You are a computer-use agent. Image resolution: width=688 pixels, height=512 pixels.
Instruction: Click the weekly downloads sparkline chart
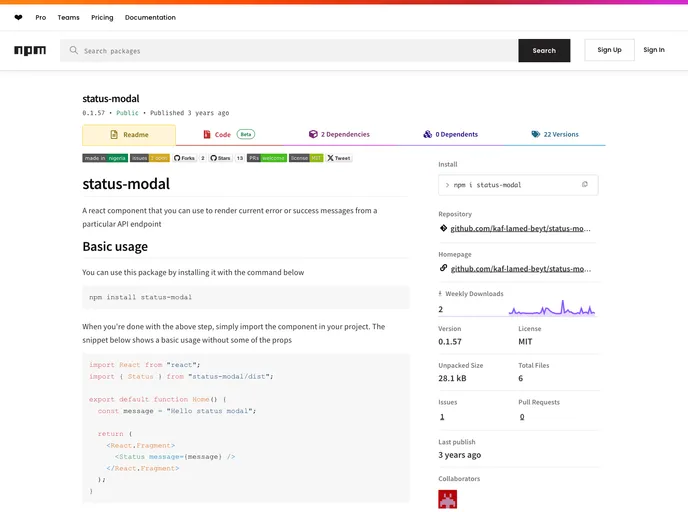pos(552,308)
